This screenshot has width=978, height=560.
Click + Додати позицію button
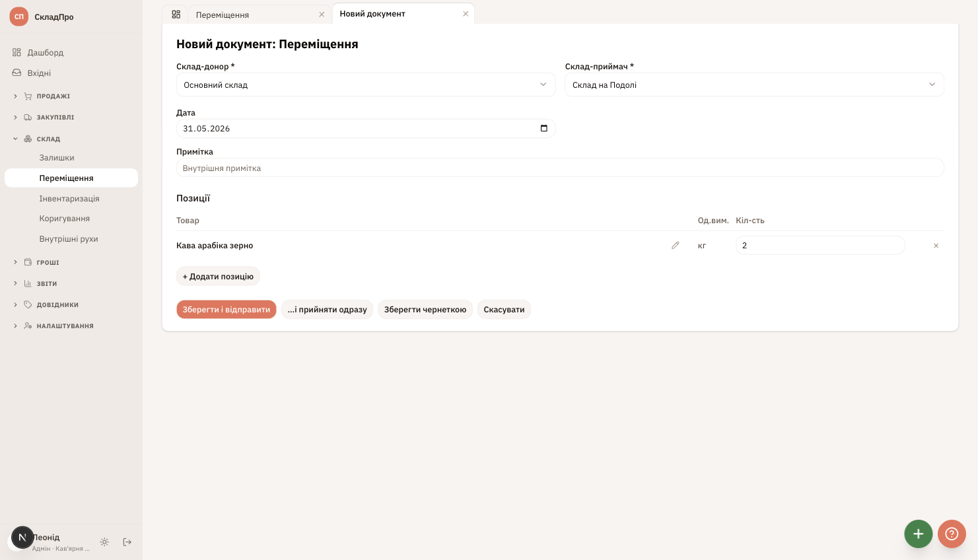pyautogui.click(x=218, y=277)
